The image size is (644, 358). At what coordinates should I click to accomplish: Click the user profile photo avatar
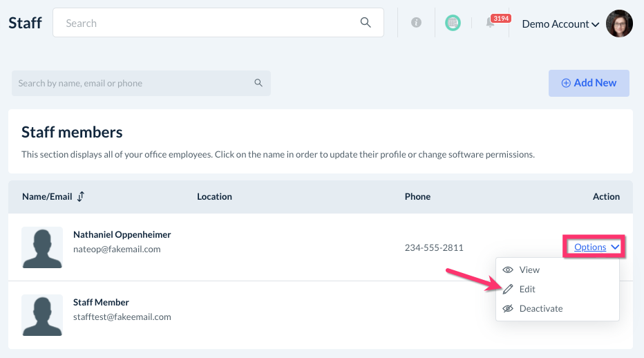[x=619, y=23]
